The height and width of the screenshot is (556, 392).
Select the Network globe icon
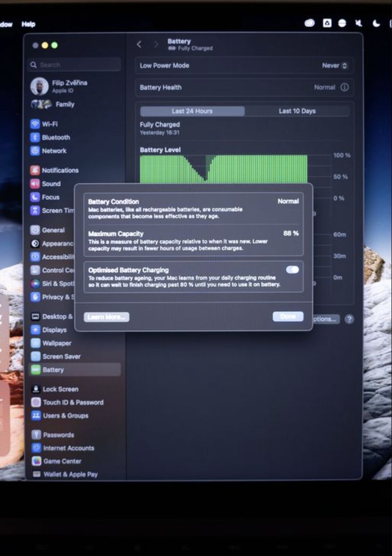click(35, 151)
